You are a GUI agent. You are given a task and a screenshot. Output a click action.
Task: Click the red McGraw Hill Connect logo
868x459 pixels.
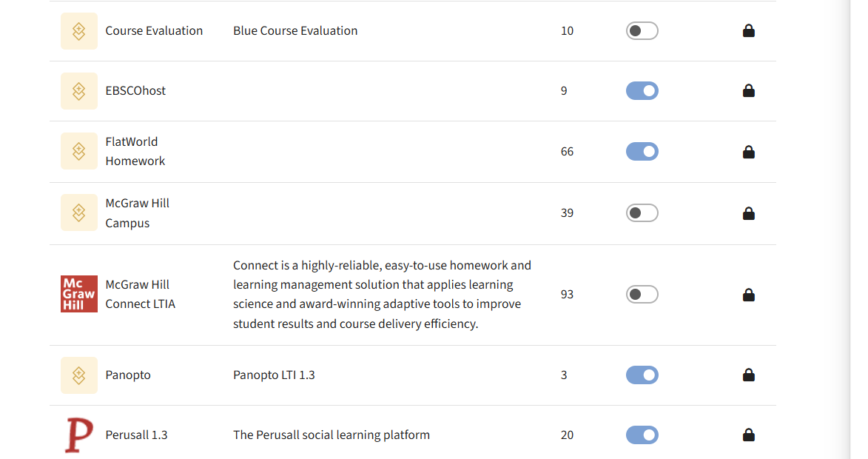point(78,293)
